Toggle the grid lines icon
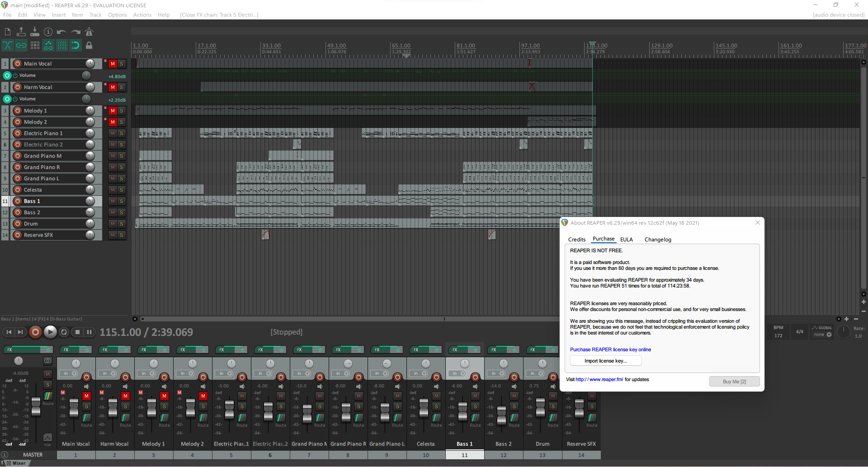This screenshot has width=868, height=467. [x=62, y=45]
